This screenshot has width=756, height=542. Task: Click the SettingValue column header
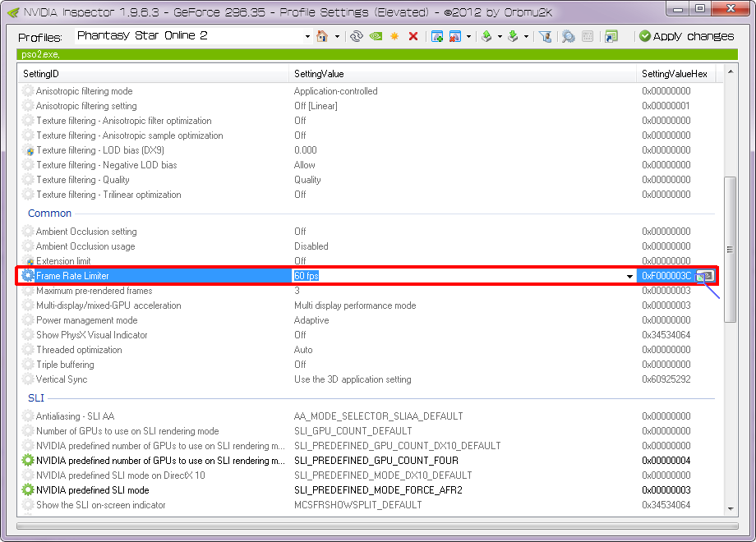pos(463,74)
